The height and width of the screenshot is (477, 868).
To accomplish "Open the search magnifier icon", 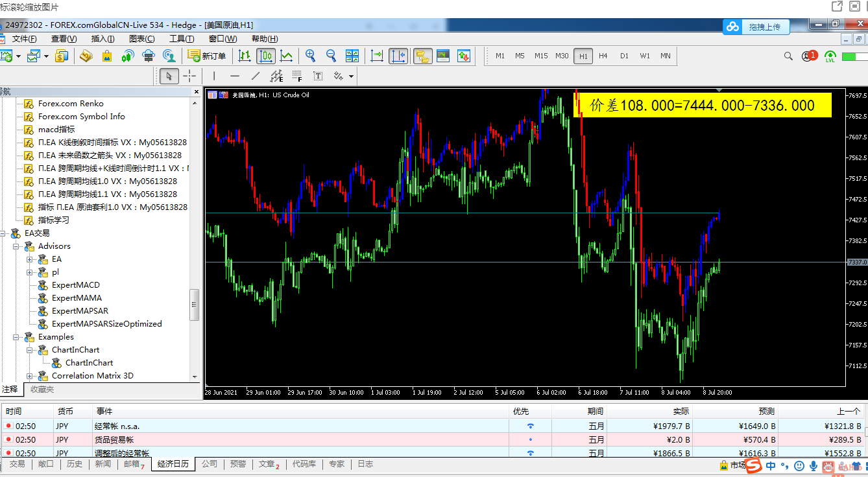I will pyautogui.click(x=788, y=56).
